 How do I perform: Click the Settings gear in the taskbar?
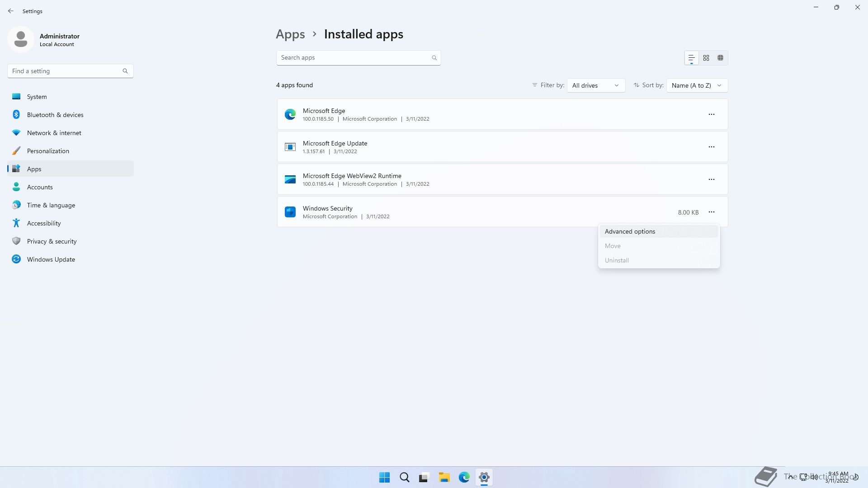pos(484,477)
